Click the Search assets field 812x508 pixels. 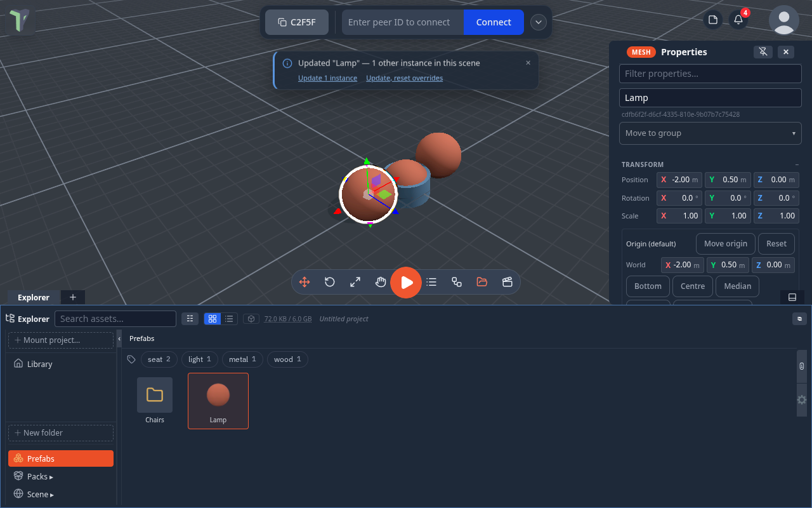(115, 319)
